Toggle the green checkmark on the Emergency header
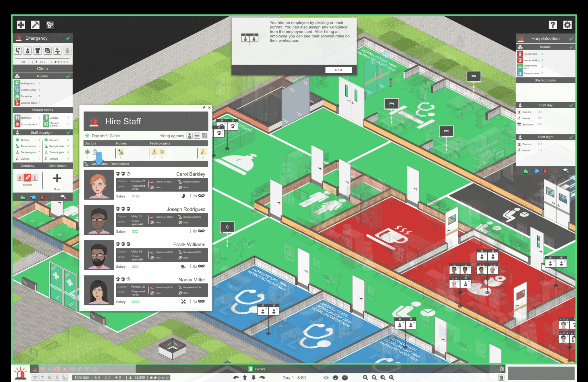This screenshot has height=382, width=588. (68, 38)
